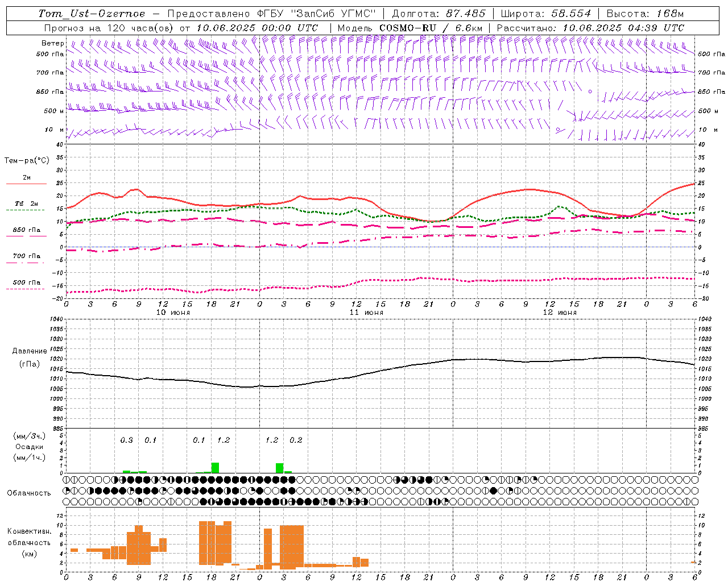
Task: Click the right temperature axis value '-20'
Action: 703,298
